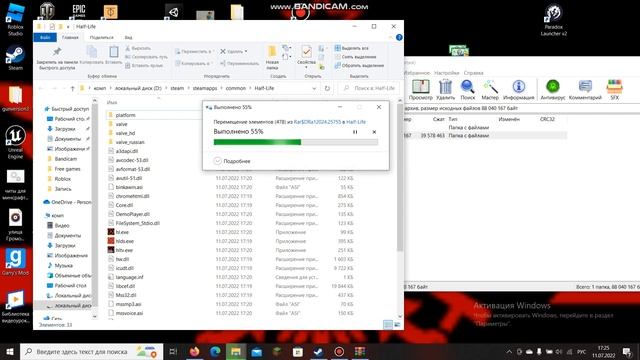This screenshot has height=360, width=640.
Task: Click WinRAR Удалить trash icon
Action: (x=445, y=90)
